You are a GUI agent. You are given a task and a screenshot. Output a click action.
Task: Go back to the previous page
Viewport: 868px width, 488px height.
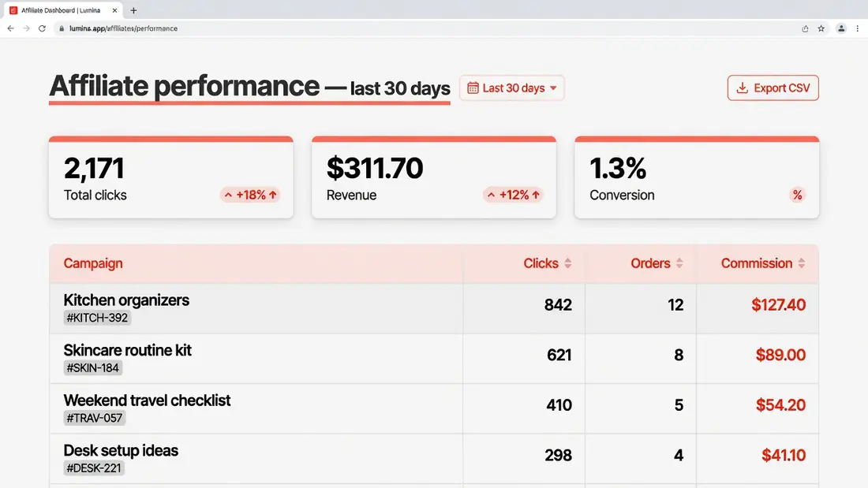[x=10, y=28]
